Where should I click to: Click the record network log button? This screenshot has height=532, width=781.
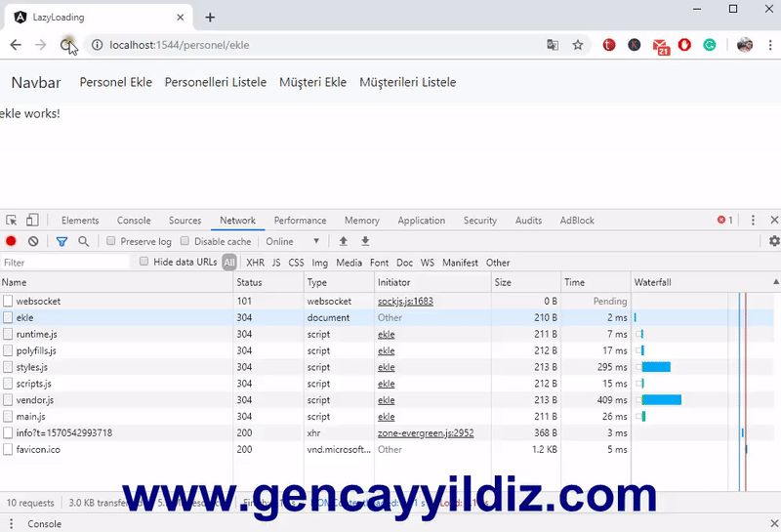(x=11, y=241)
